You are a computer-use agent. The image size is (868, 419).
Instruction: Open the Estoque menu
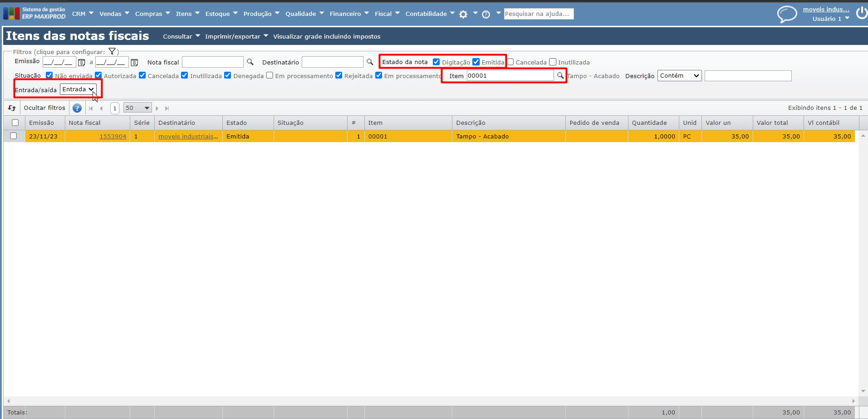[x=221, y=14]
